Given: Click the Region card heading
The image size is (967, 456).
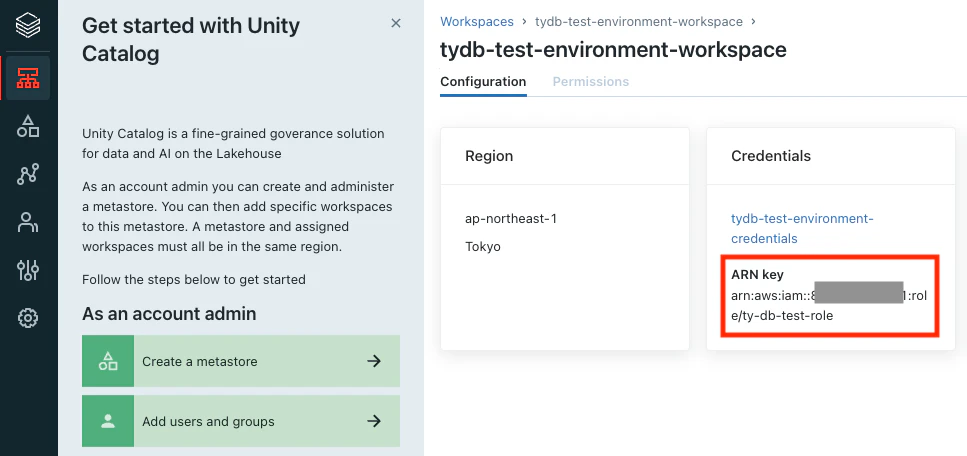Looking at the screenshot, I should click(x=489, y=156).
